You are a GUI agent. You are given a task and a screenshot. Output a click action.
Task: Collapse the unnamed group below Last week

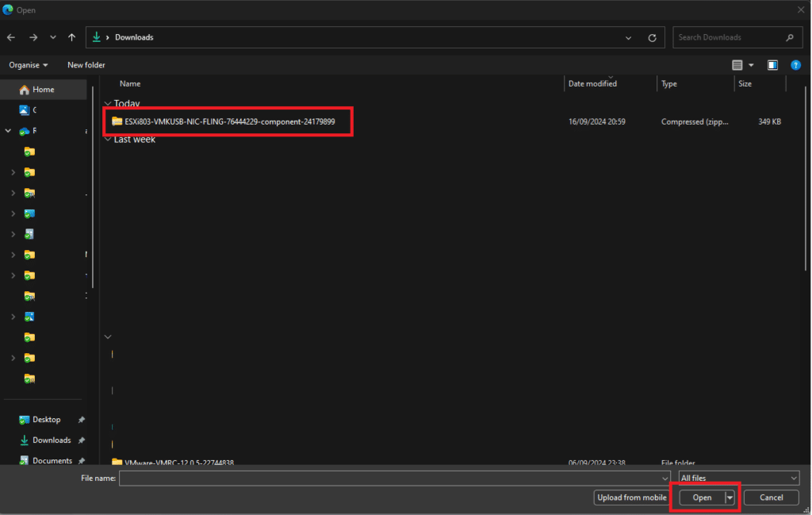click(108, 336)
